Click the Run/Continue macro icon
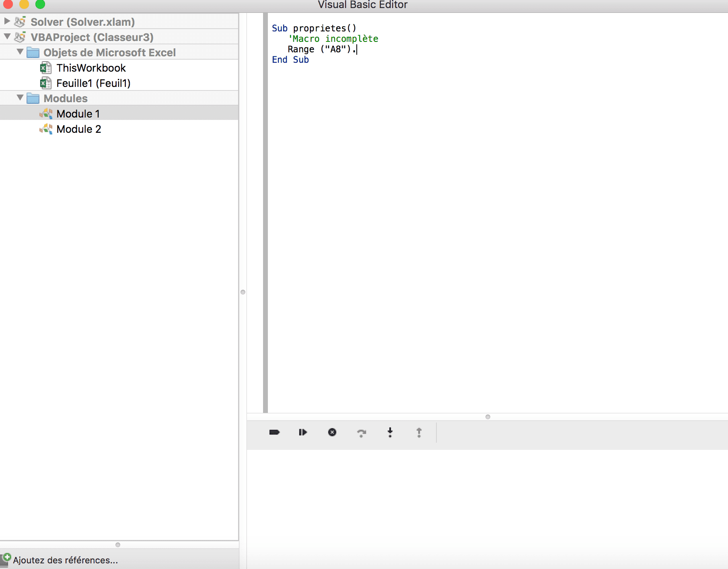Screen dimensions: 728x569 click(303, 432)
